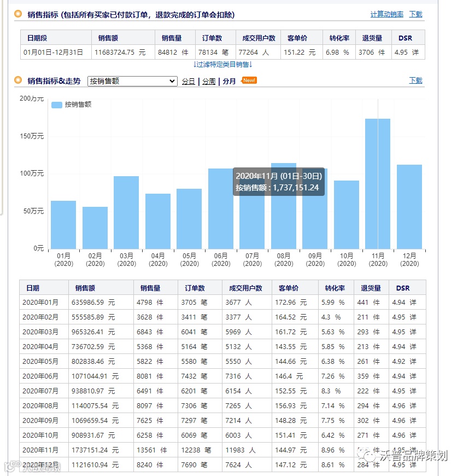Click the 销售额 header in monthly table

pyautogui.click(x=101, y=288)
